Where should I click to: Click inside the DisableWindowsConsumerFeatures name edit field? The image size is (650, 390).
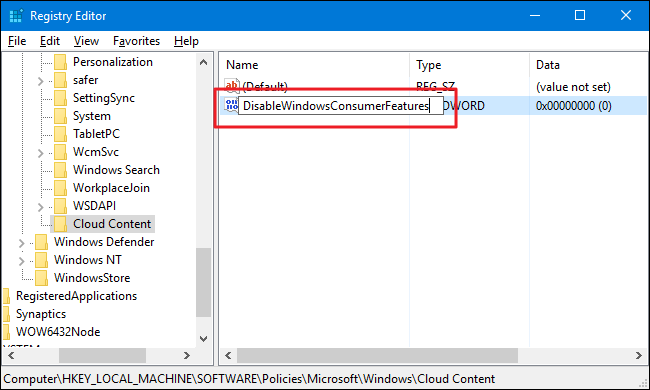tap(341, 106)
